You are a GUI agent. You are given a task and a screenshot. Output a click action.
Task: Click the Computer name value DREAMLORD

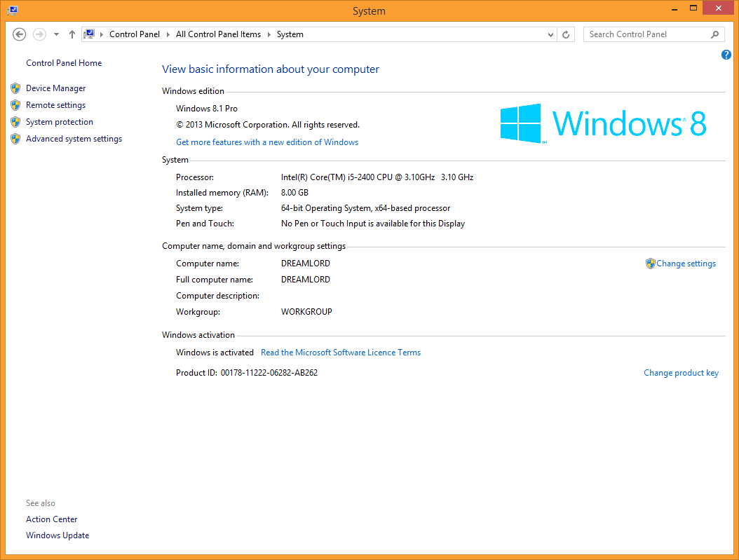[306, 264]
